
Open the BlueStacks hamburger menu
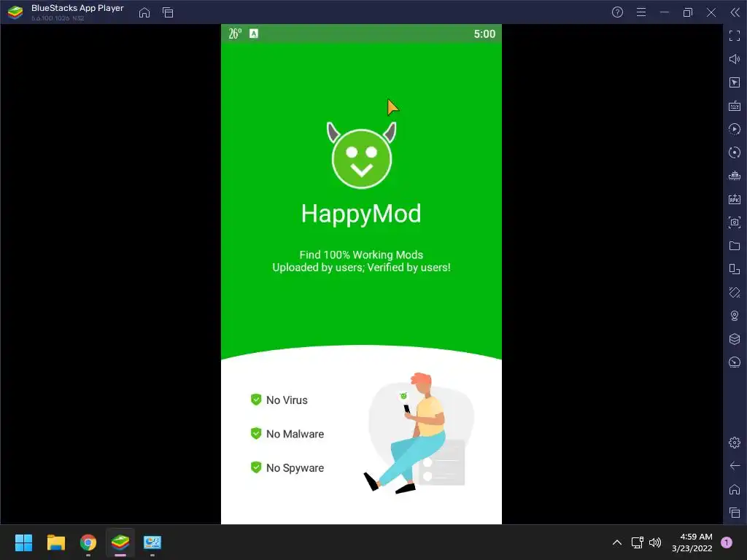coord(641,12)
